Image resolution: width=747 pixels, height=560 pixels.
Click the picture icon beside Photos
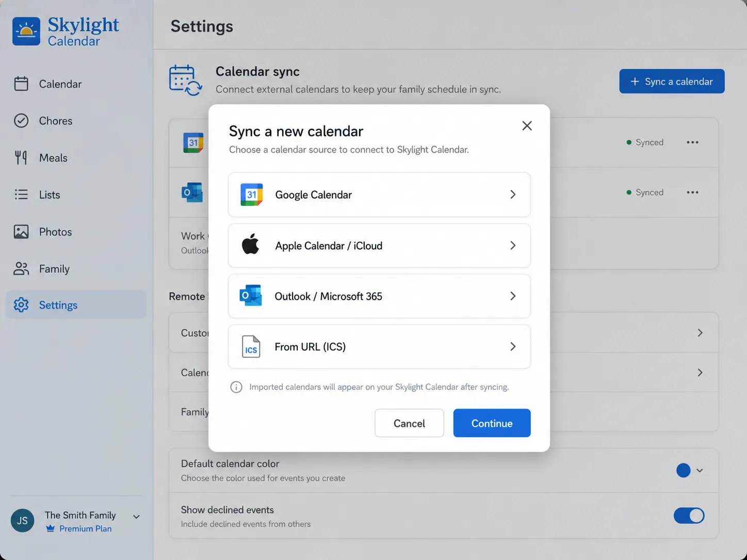click(21, 232)
